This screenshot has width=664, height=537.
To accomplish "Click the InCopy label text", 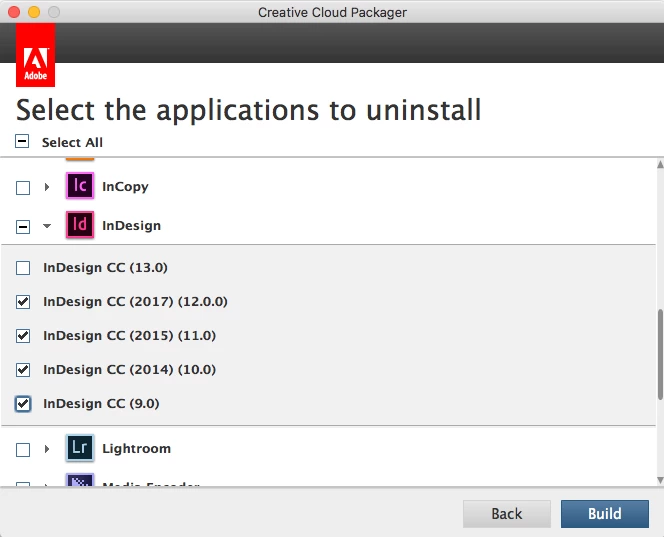I will coord(125,187).
